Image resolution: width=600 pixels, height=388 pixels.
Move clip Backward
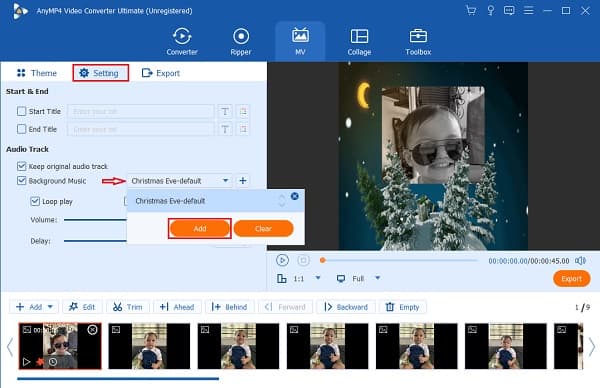[x=346, y=307]
